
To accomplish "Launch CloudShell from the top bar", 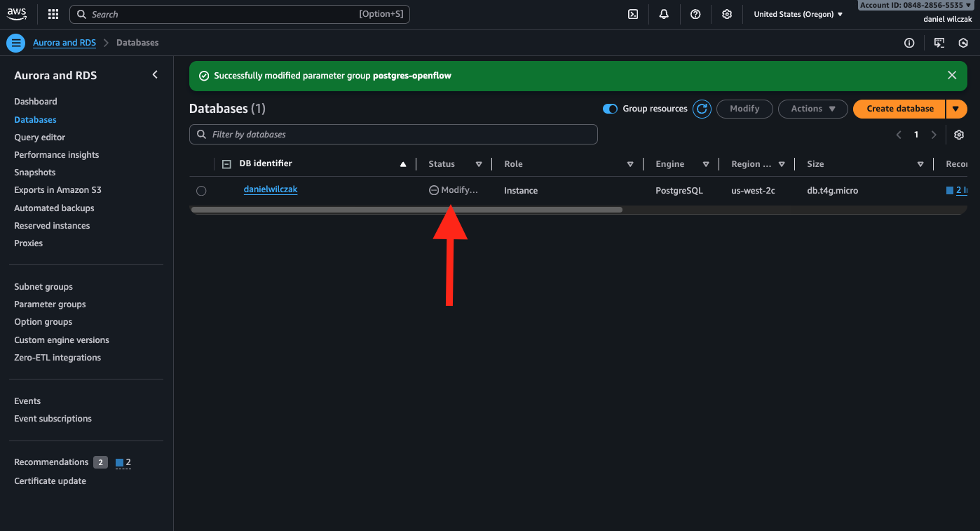I will click(x=632, y=14).
